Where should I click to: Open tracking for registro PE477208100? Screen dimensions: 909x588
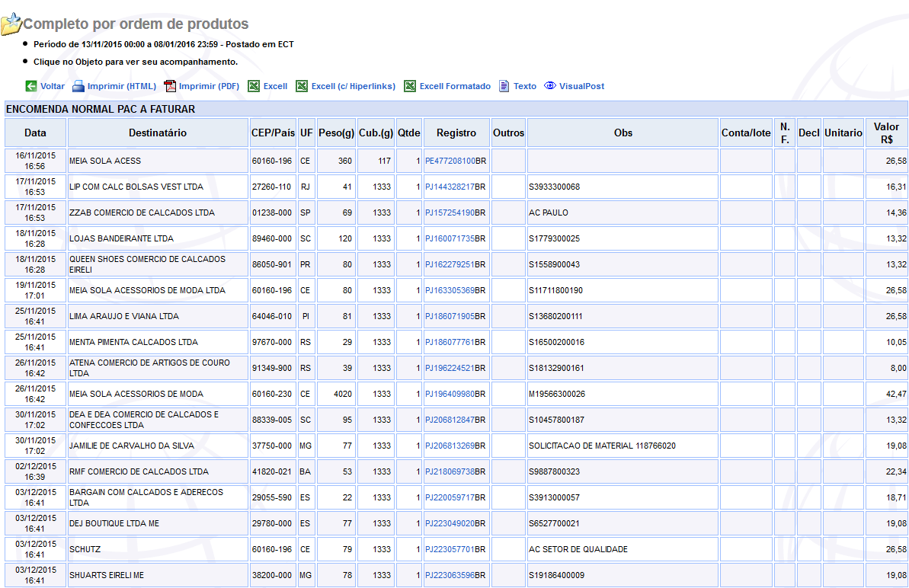pyautogui.click(x=450, y=161)
